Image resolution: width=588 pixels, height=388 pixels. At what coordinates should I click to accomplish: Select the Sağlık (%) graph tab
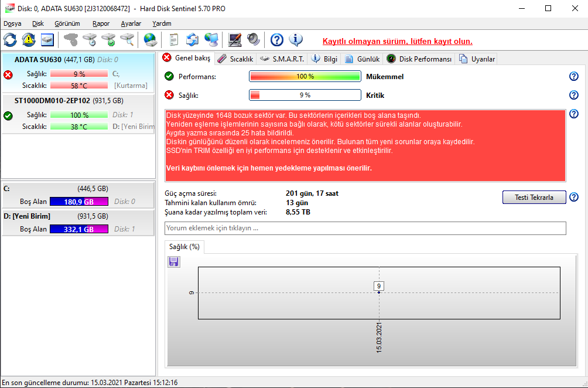pyautogui.click(x=184, y=247)
